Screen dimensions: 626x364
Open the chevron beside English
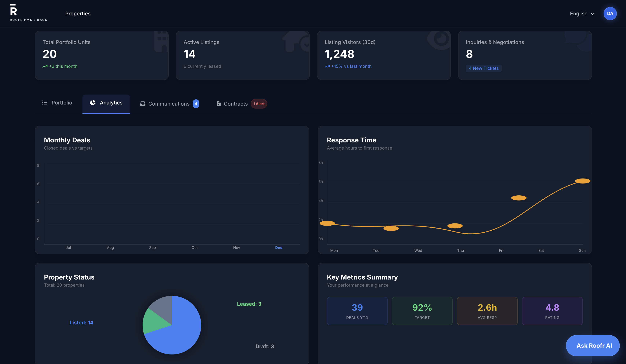(x=593, y=14)
